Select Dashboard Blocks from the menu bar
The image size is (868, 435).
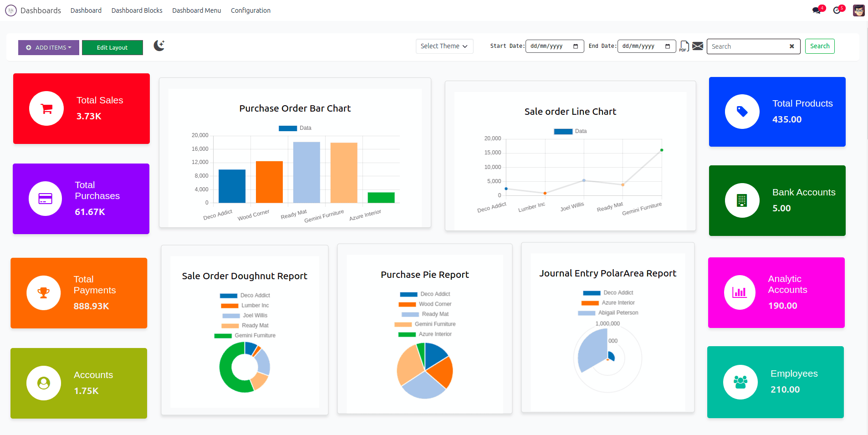coord(137,10)
